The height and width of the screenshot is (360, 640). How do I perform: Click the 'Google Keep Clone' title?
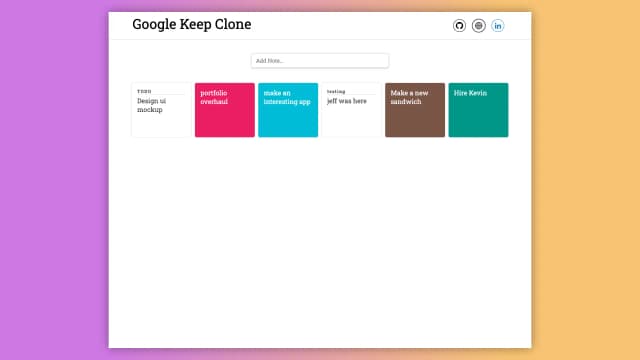tap(191, 24)
